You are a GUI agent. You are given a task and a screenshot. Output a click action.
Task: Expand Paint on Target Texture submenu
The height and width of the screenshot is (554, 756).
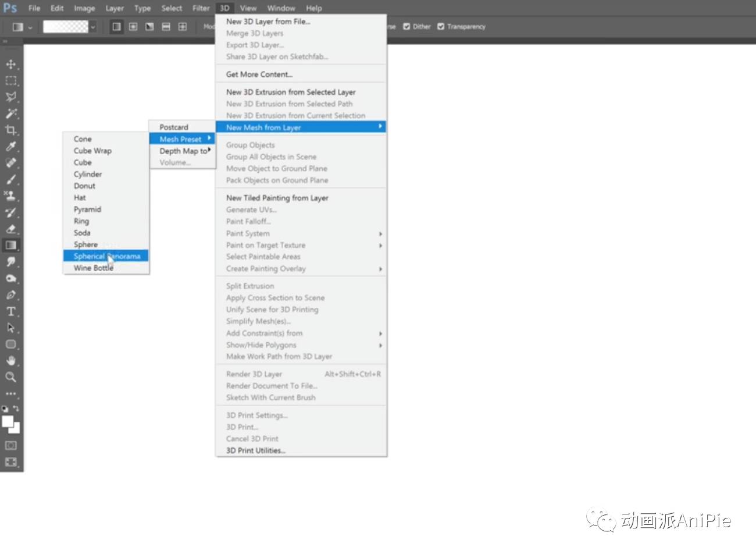click(301, 245)
